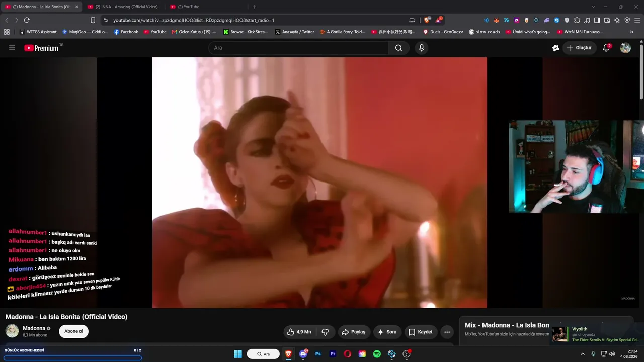The height and width of the screenshot is (362, 644).
Task: Open the YouTube guide hamburger menu
Action: (12, 48)
